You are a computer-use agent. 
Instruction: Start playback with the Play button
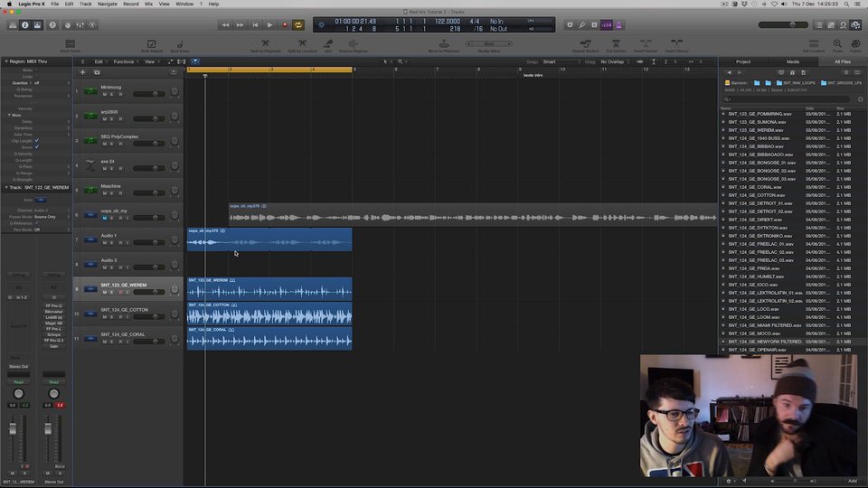pyautogui.click(x=269, y=25)
